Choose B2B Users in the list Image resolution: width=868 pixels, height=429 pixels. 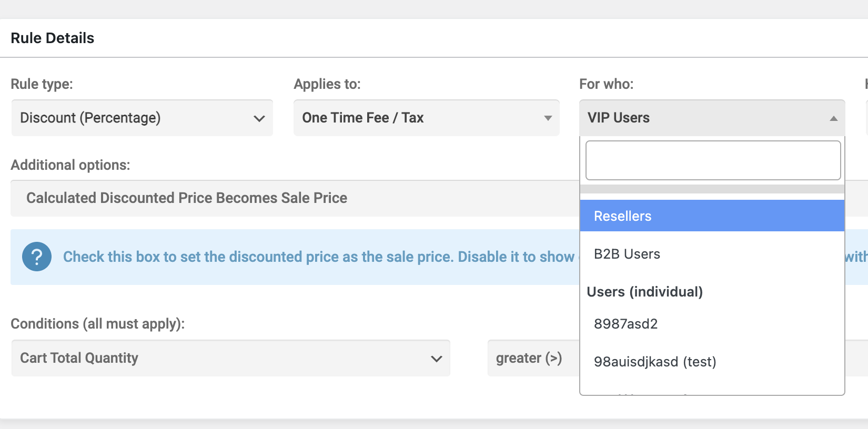click(712, 254)
